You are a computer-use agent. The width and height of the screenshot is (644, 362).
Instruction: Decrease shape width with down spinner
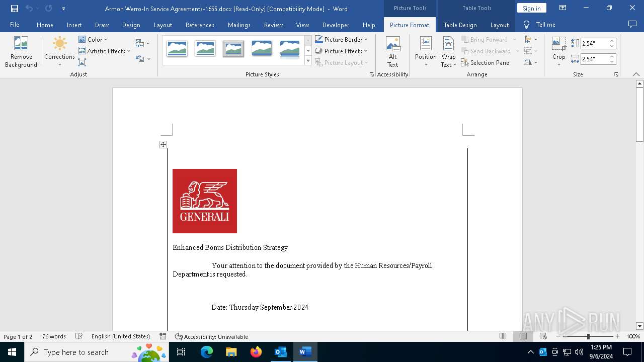point(612,62)
